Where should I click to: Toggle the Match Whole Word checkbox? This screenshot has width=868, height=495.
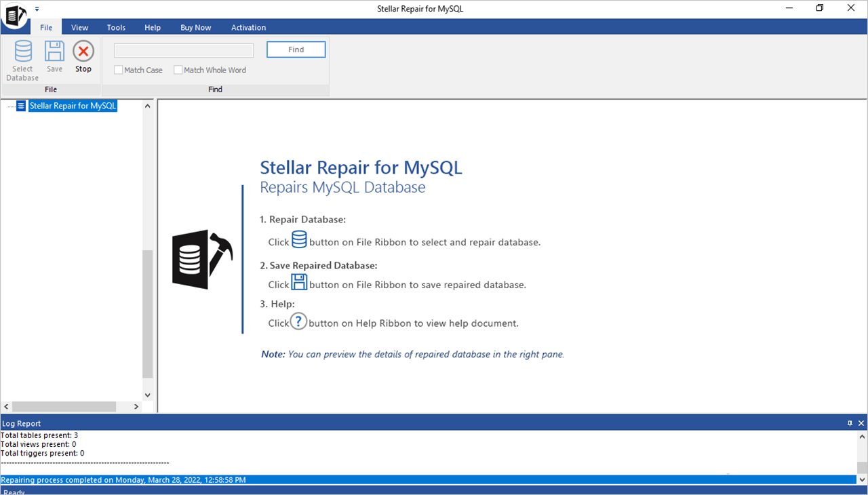point(178,70)
